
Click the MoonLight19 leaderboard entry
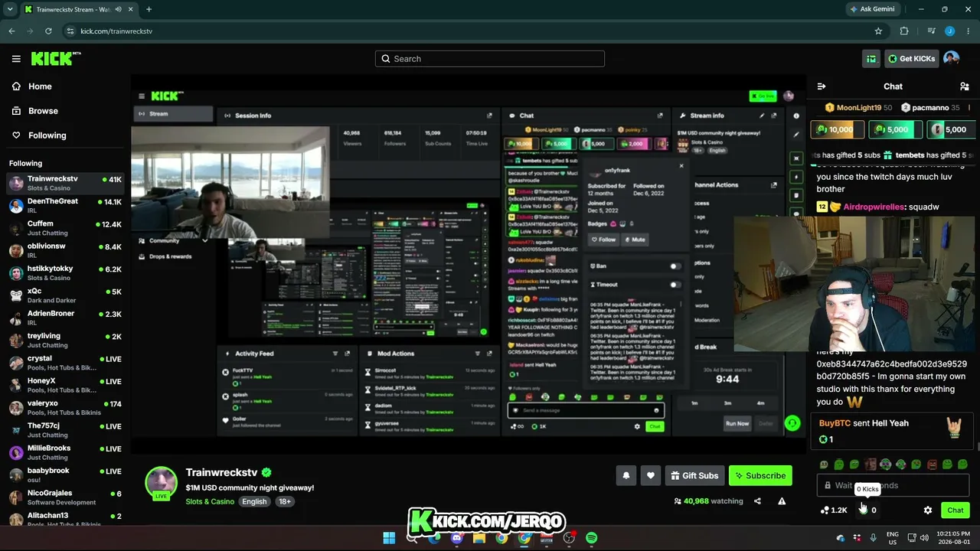click(859, 108)
